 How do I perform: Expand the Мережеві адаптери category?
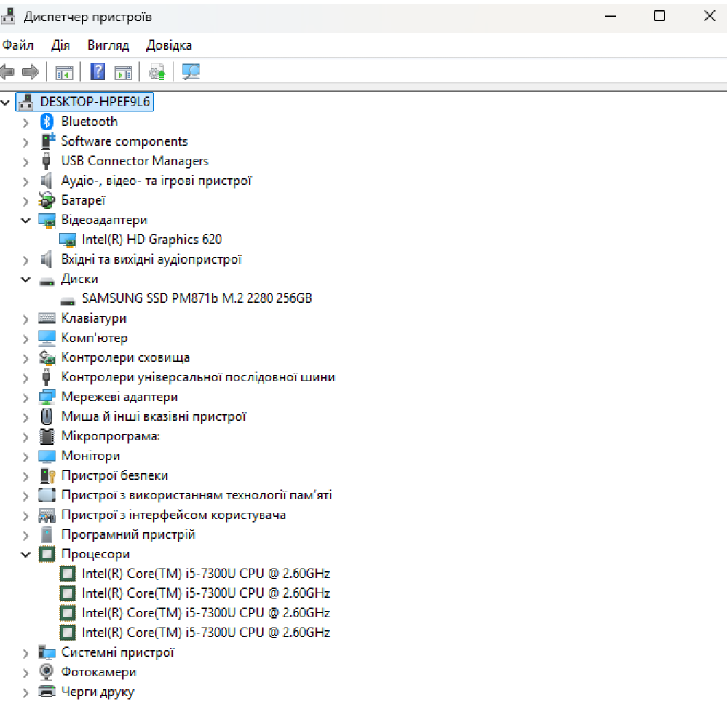[x=26, y=397]
